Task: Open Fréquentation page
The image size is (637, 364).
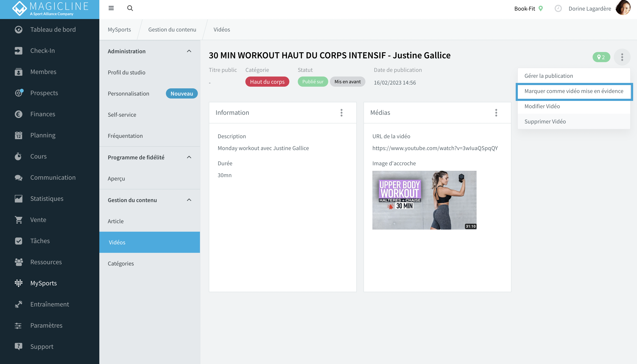Action: tap(150, 136)
